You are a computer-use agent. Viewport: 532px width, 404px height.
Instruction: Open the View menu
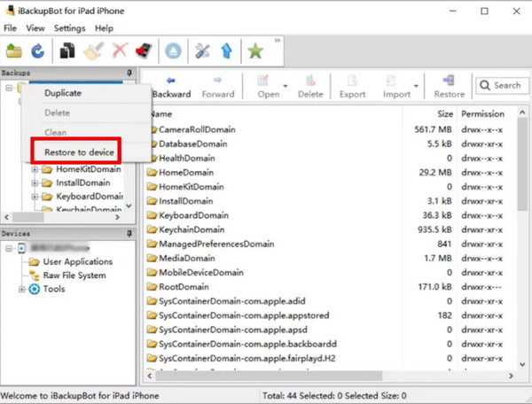(35, 28)
